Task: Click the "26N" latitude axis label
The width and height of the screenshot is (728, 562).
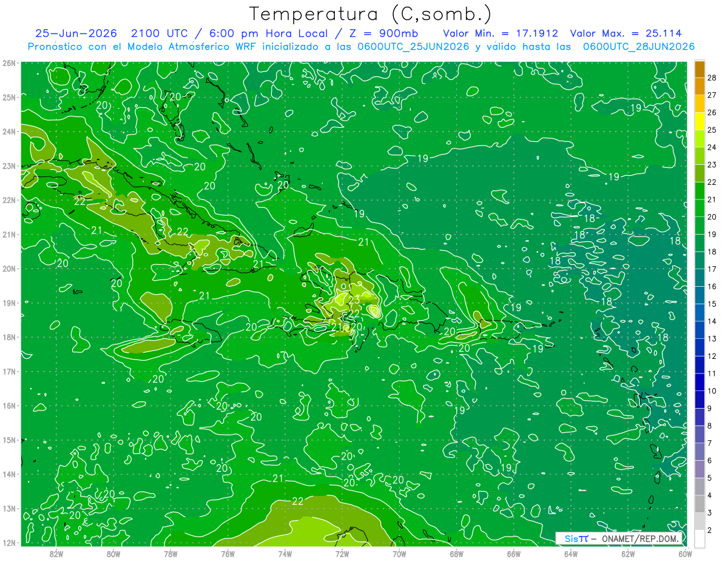Action: (9, 62)
